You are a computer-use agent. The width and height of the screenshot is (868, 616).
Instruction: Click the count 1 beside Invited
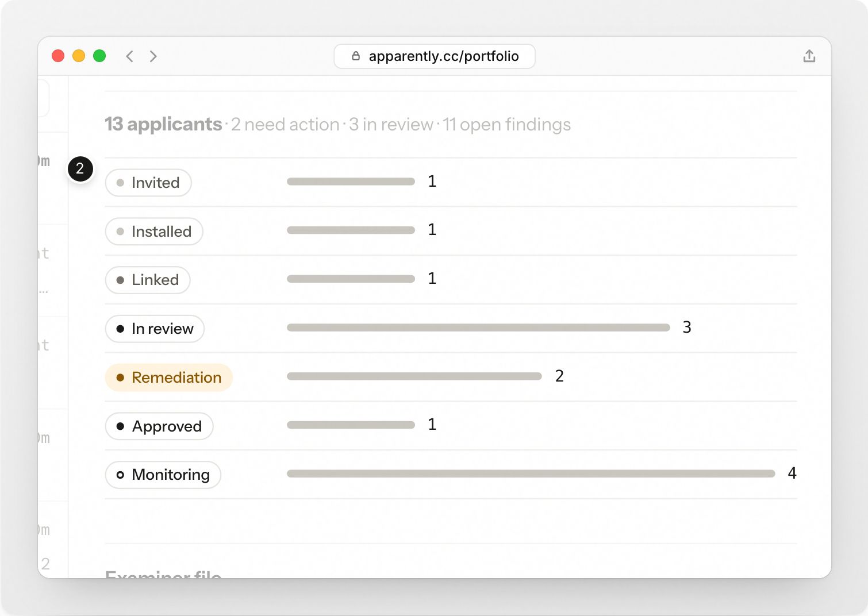432,181
